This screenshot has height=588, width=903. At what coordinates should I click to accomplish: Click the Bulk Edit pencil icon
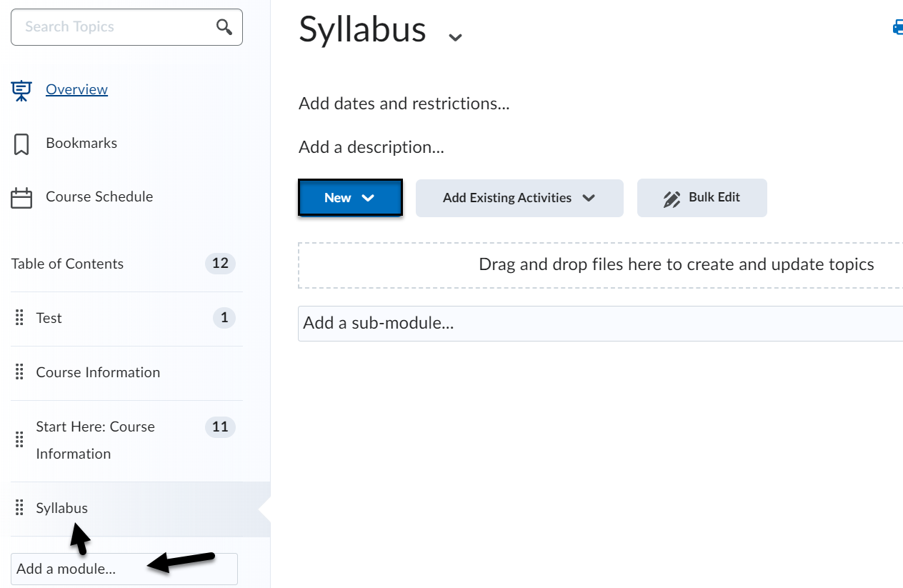672,199
